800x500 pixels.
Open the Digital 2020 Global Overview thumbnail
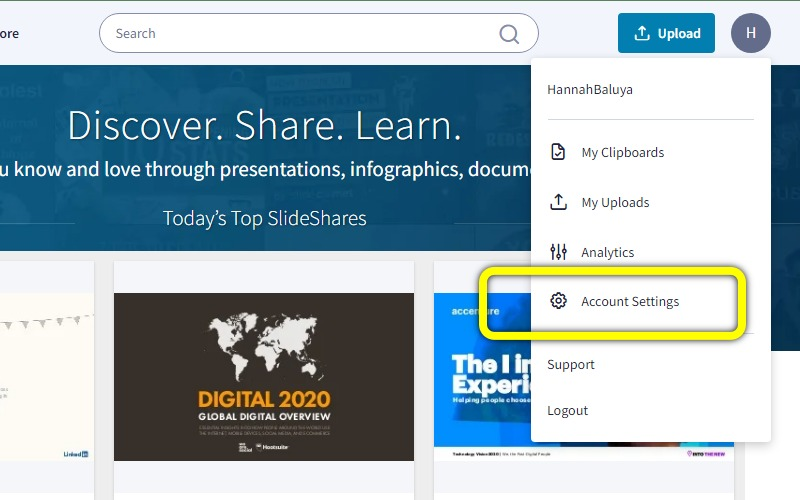pyautogui.click(x=264, y=377)
